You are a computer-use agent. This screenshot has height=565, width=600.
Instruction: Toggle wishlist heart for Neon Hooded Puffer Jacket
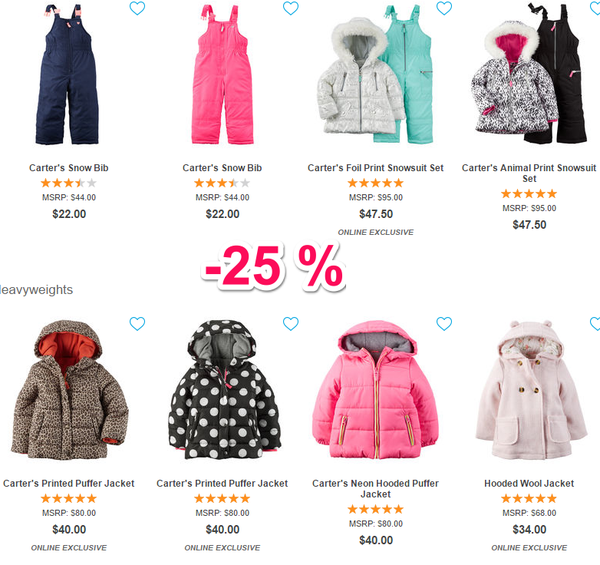click(x=444, y=324)
